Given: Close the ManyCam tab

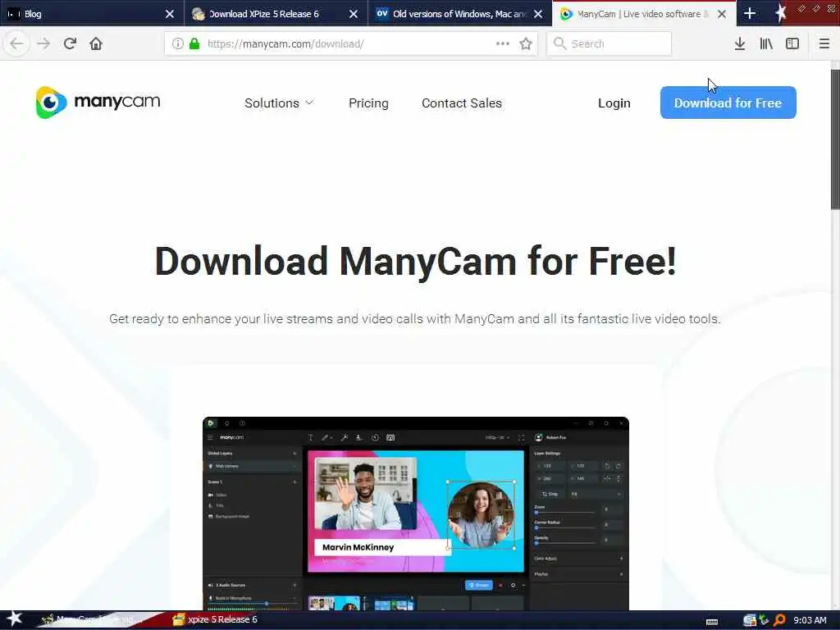Looking at the screenshot, I should [722, 14].
